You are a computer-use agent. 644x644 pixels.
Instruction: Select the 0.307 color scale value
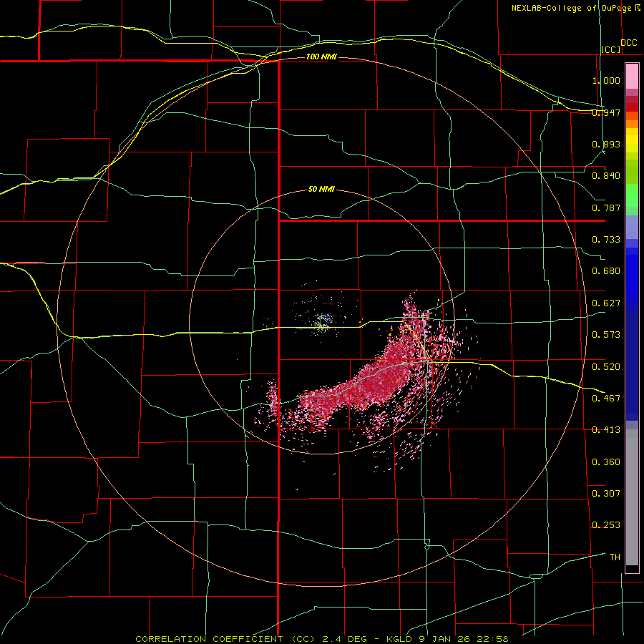[x=606, y=494]
